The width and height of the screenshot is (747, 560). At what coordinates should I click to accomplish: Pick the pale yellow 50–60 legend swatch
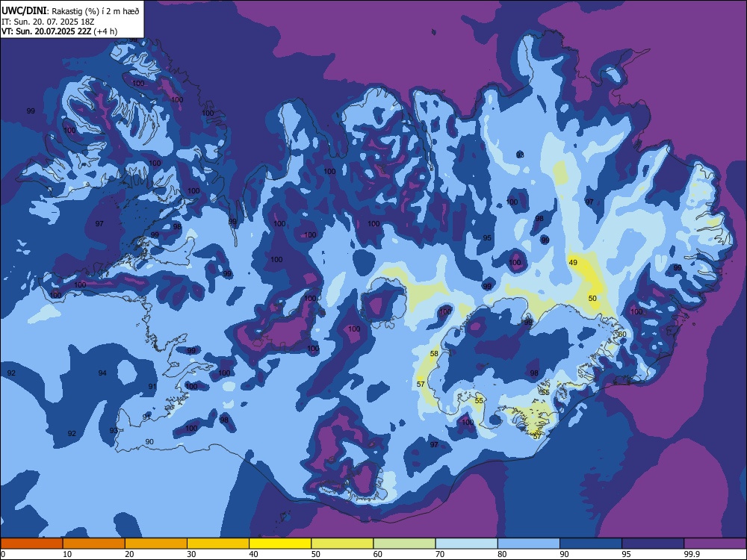[342, 544]
